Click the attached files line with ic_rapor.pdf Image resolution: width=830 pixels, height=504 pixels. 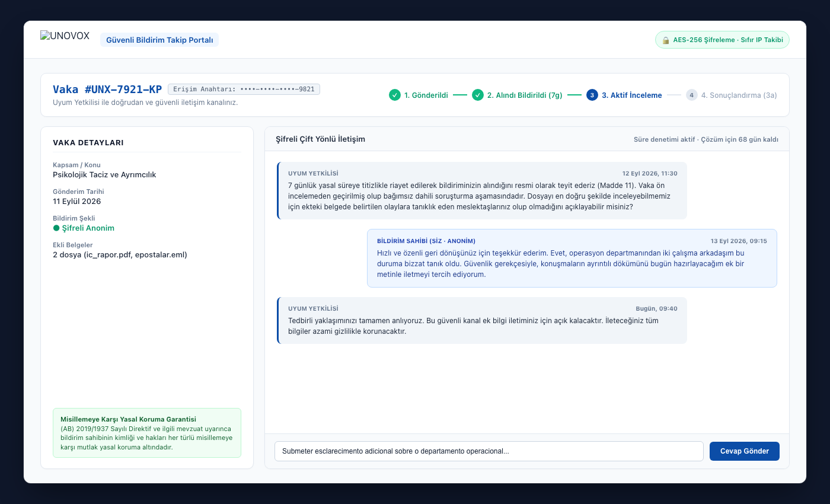tap(120, 255)
